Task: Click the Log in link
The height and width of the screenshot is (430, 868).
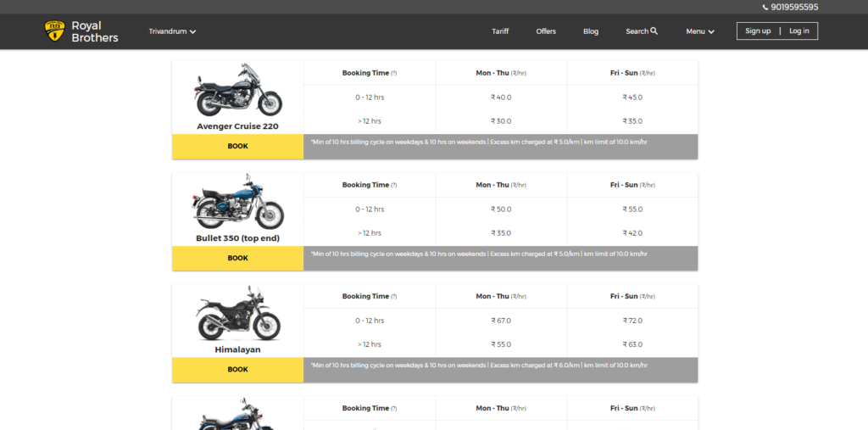Action: point(798,31)
